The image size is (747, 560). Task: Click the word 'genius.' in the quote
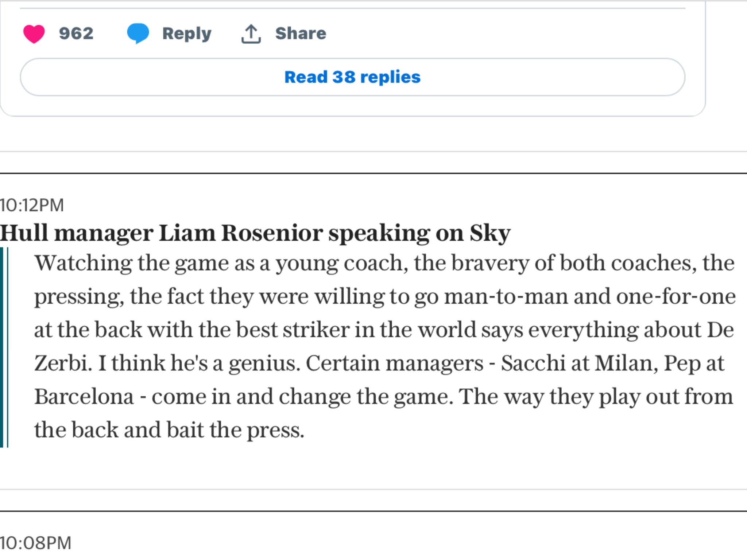pyautogui.click(x=264, y=364)
